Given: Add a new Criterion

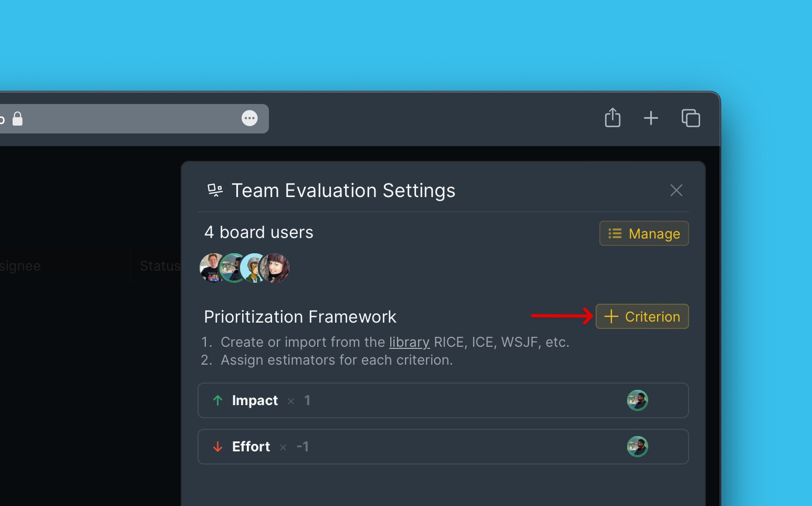Looking at the screenshot, I should pos(642,316).
